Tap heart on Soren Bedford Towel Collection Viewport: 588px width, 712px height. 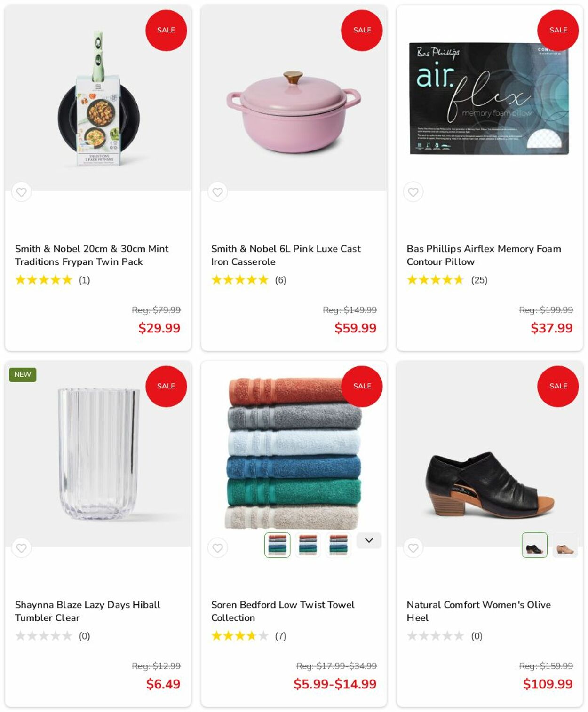217,548
